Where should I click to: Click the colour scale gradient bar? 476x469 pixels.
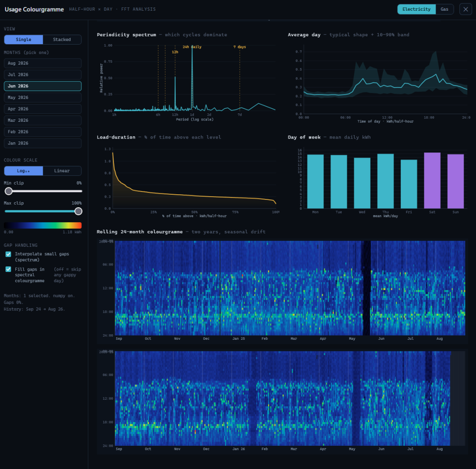pos(42,225)
